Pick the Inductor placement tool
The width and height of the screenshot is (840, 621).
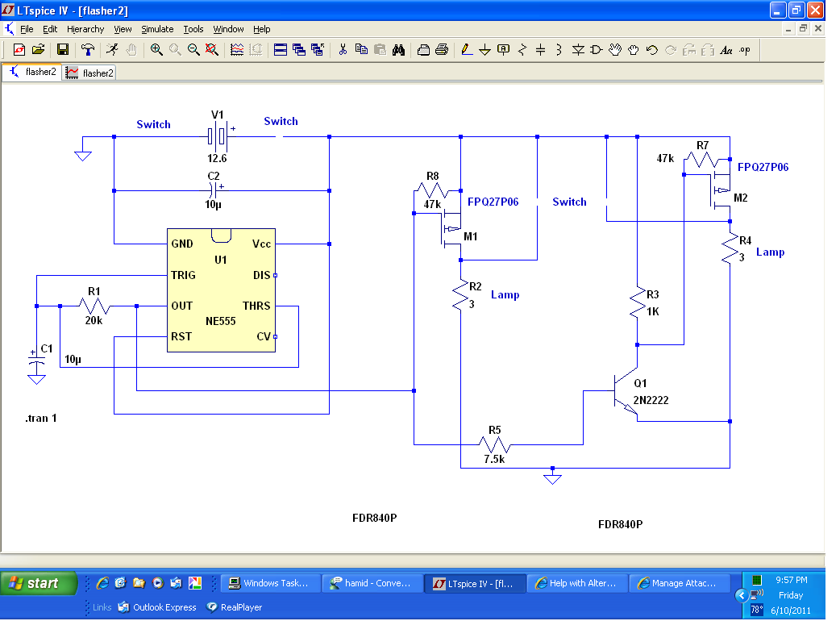[x=559, y=50]
